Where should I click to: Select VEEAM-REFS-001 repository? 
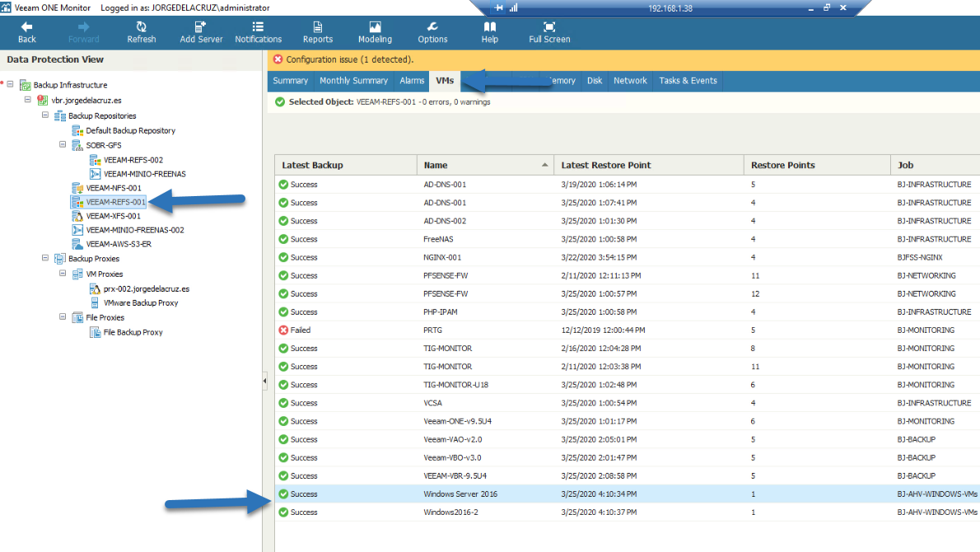(x=115, y=202)
